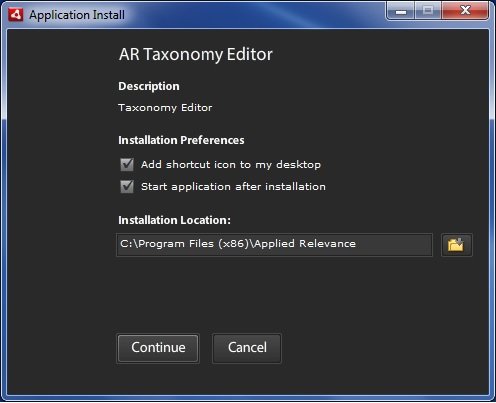Click the 'Description' section label

149,86
